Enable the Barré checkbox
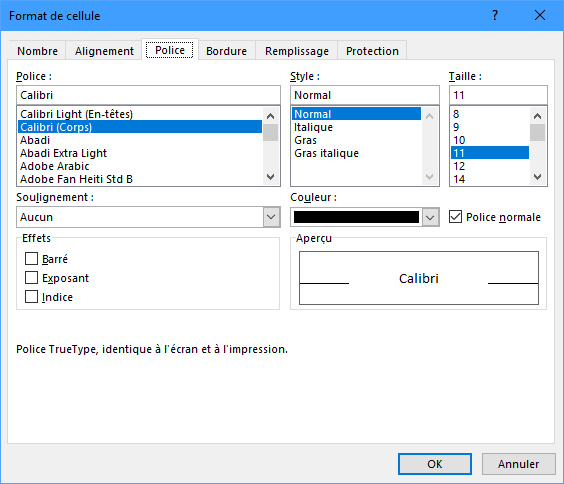The image size is (564, 484). click(31, 259)
